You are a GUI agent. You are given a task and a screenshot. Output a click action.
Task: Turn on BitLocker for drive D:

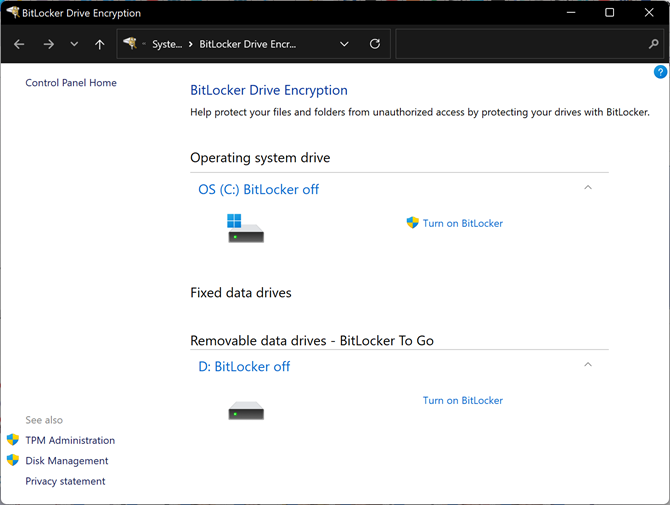click(x=463, y=400)
